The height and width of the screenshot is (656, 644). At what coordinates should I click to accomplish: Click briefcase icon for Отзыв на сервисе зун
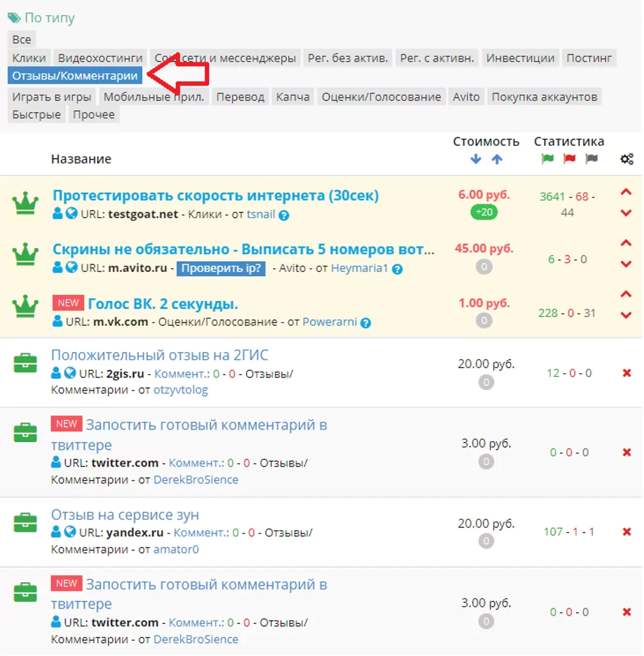[x=25, y=522]
